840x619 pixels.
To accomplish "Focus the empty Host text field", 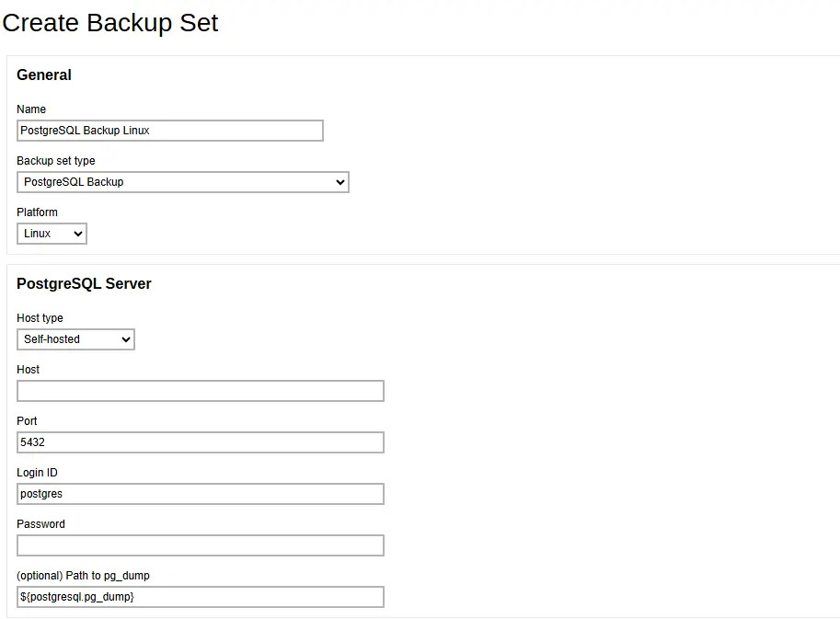I will coord(200,391).
